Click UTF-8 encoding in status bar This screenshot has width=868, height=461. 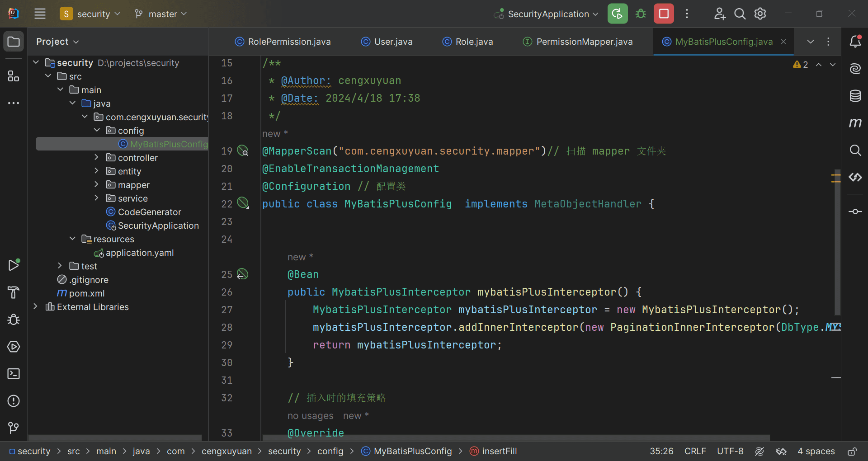(730, 451)
